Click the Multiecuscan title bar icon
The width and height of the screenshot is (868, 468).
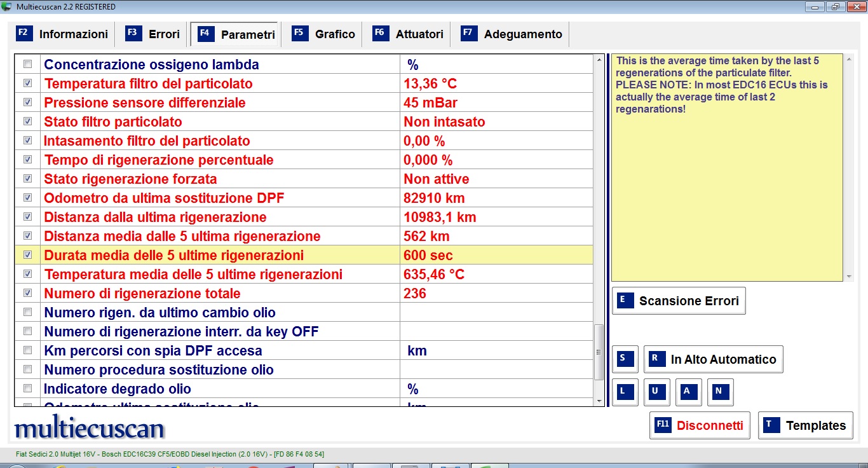pyautogui.click(x=6, y=6)
